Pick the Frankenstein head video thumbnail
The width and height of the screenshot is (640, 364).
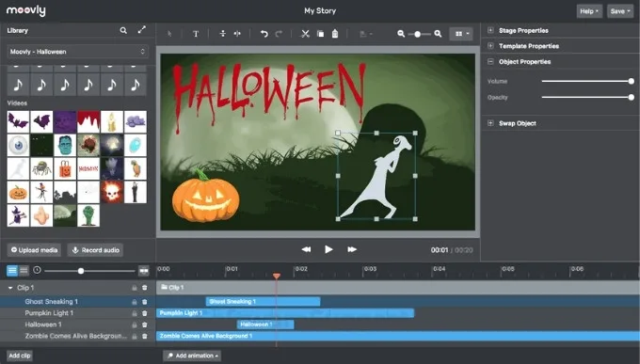[65, 145]
